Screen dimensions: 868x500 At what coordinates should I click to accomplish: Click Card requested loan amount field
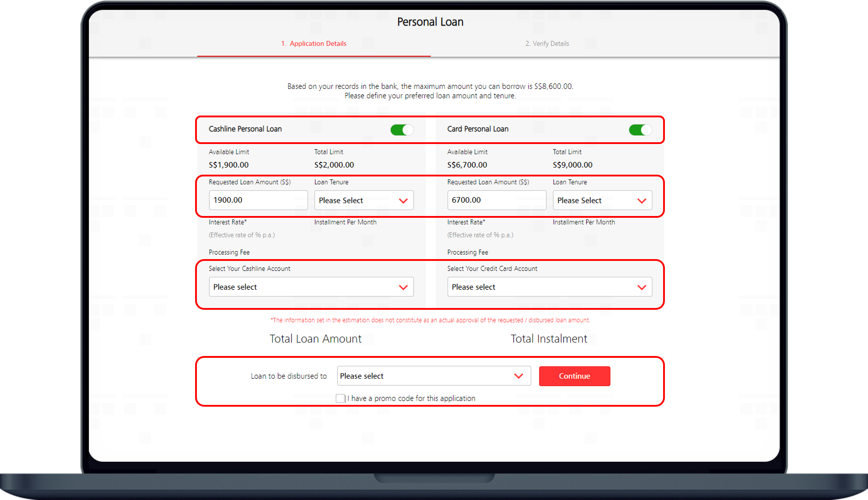pos(496,200)
